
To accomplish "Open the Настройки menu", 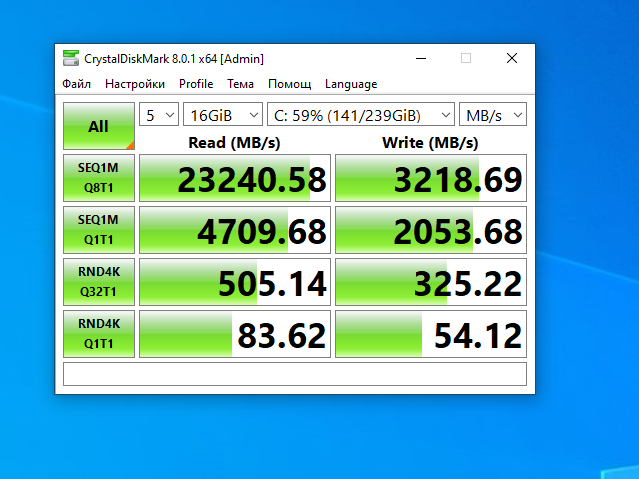I will pyautogui.click(x=135, y=84).
